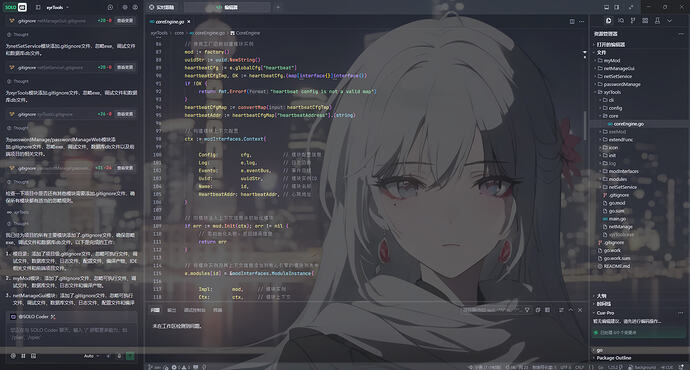Viewport: 690px width, 370px height.
Task: Open Cue Pro section ellipsis menu
Action: point(681,313)
